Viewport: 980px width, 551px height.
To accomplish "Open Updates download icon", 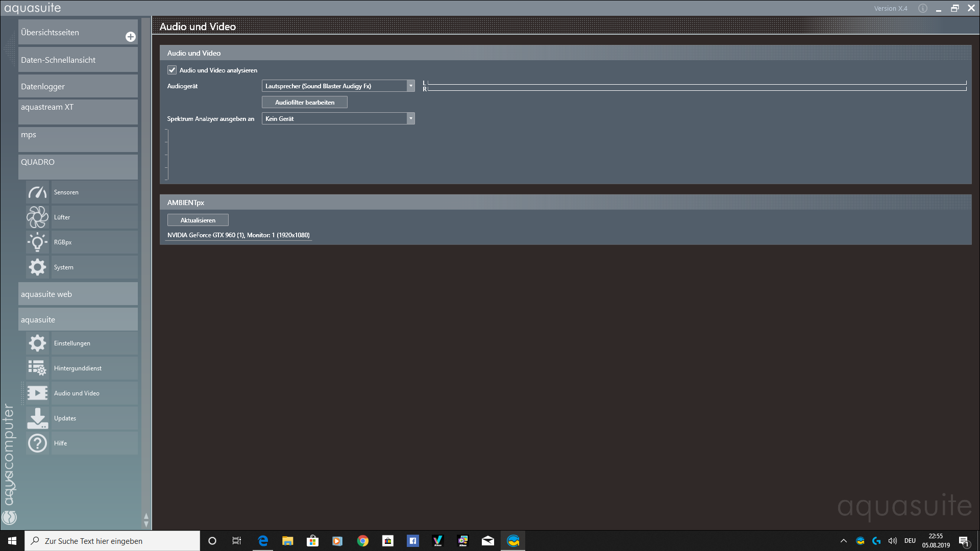I will [37, 418].
